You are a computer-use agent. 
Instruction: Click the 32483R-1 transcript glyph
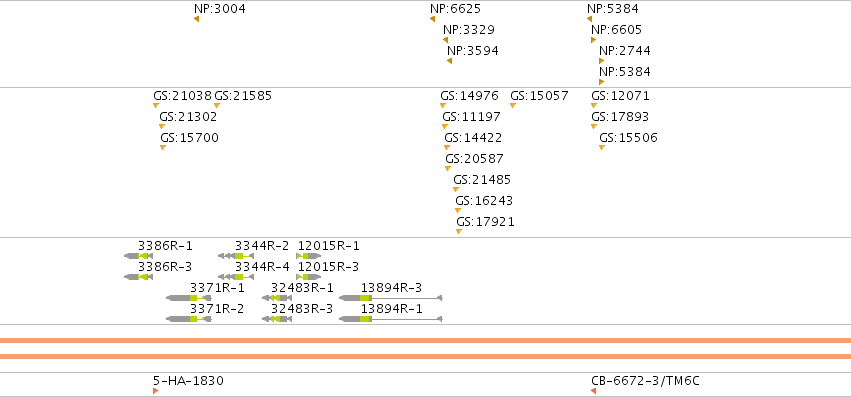click(x=277, y=298)
